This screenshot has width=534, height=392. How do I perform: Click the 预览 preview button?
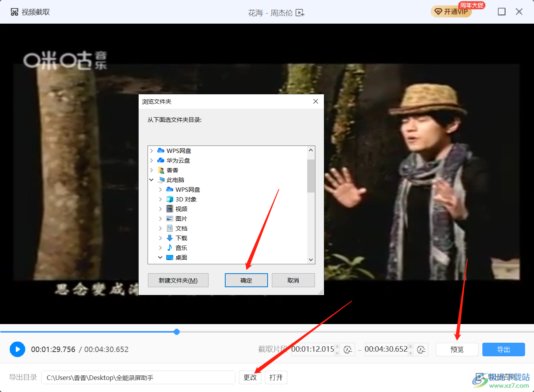(457, 349)
